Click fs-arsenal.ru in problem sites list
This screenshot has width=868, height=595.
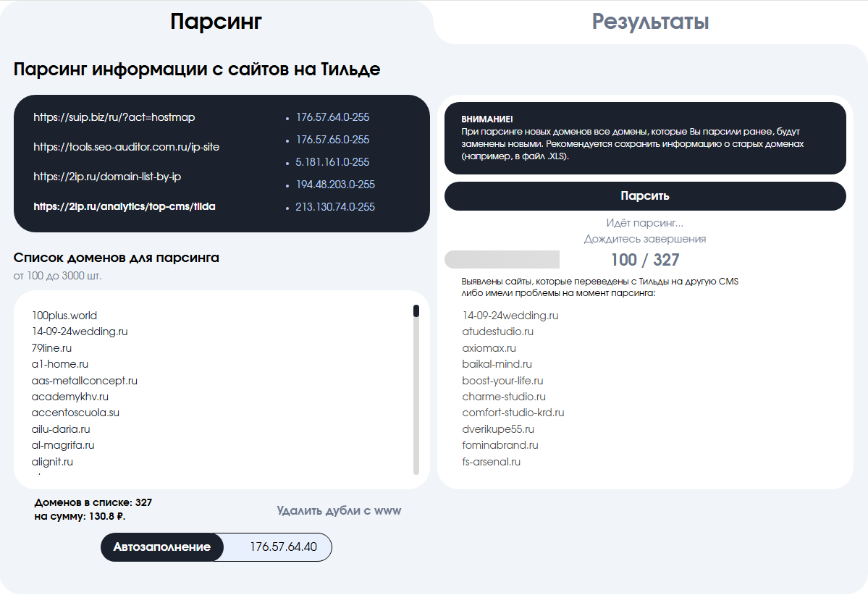click(x=491, y=462)
